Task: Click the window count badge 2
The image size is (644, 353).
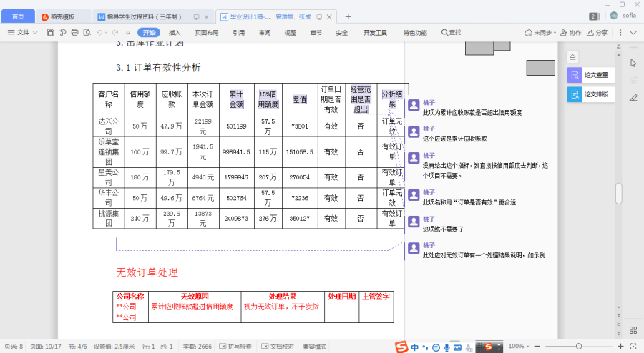Action: [x=593, y=16]
